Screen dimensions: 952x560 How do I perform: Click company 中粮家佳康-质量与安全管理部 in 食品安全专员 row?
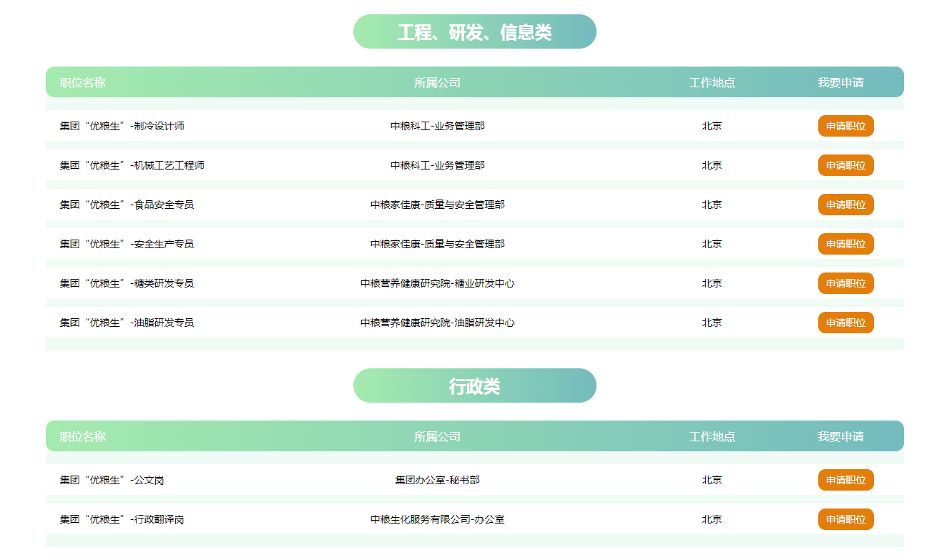[438, 205]
